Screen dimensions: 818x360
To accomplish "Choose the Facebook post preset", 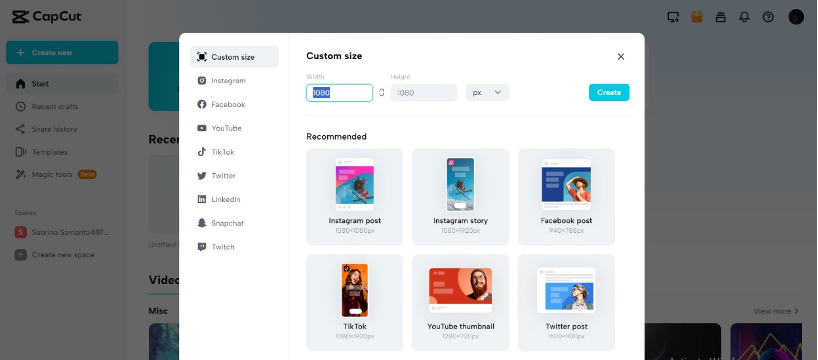I will 567,197.
